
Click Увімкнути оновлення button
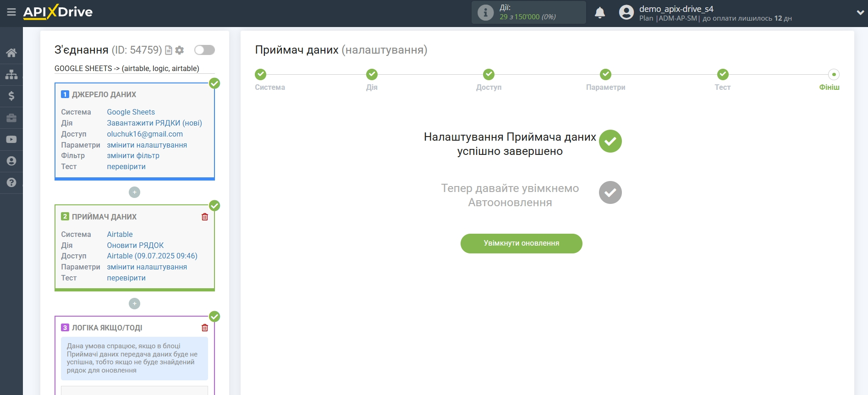click(522, 243)
